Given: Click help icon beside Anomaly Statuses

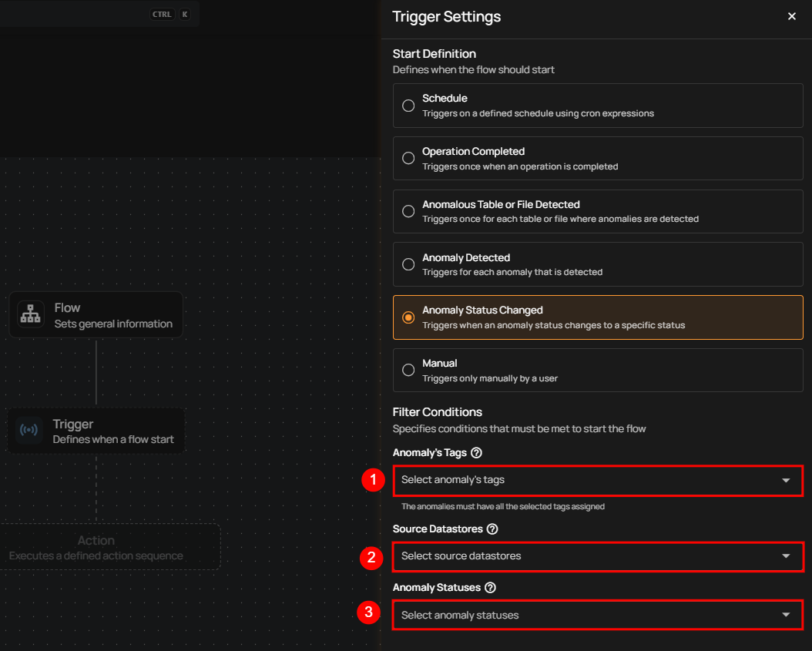Looking at the screenshot, I should point(490,587).
